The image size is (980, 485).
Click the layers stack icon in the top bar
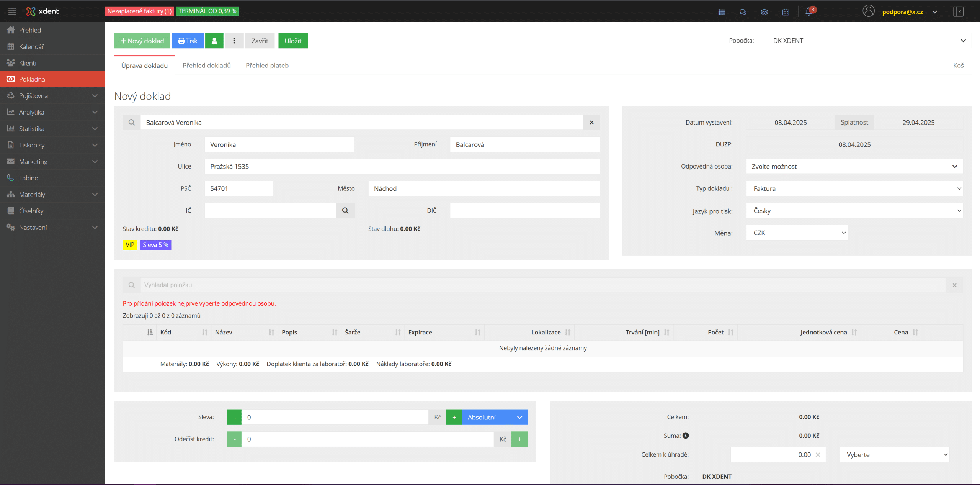click(764, 12)
